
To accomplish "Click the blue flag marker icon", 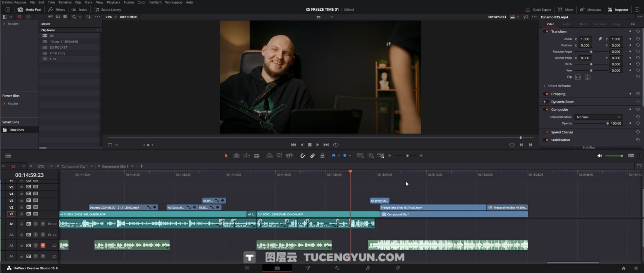I will tap(333, 156).
